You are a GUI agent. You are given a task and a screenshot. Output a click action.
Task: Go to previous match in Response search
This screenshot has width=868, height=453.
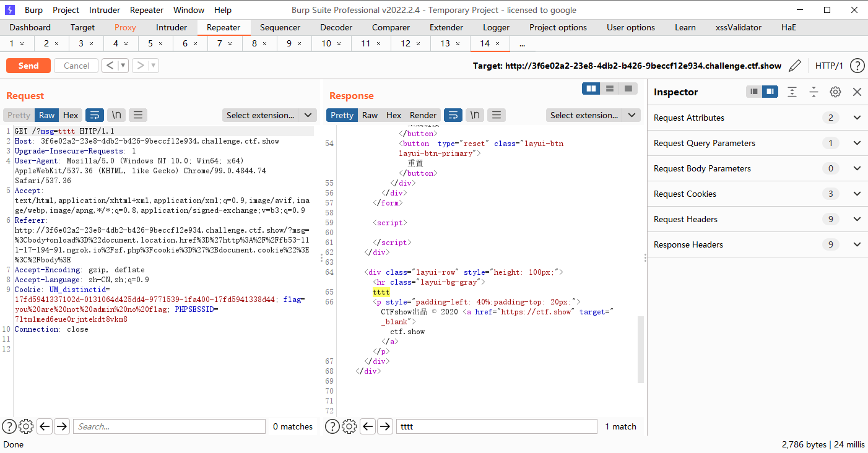pyautogui.click(x=368, y=426)
